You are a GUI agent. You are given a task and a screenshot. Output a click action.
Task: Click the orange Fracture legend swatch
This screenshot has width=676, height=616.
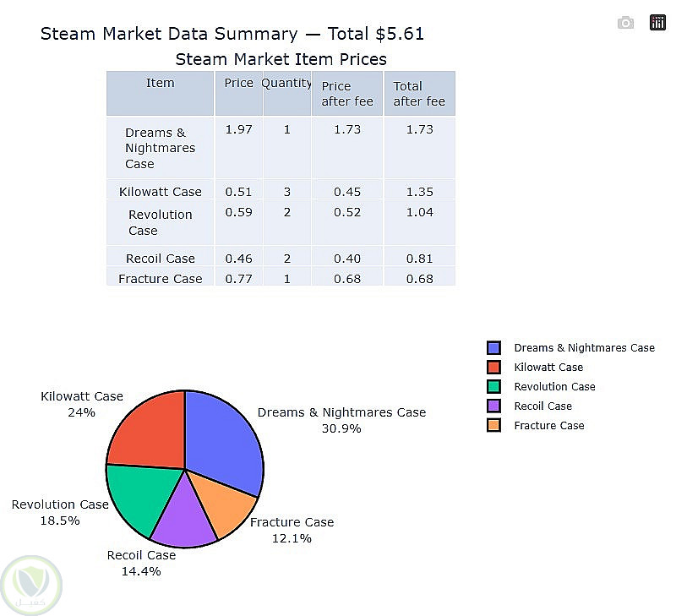[493, 426]
